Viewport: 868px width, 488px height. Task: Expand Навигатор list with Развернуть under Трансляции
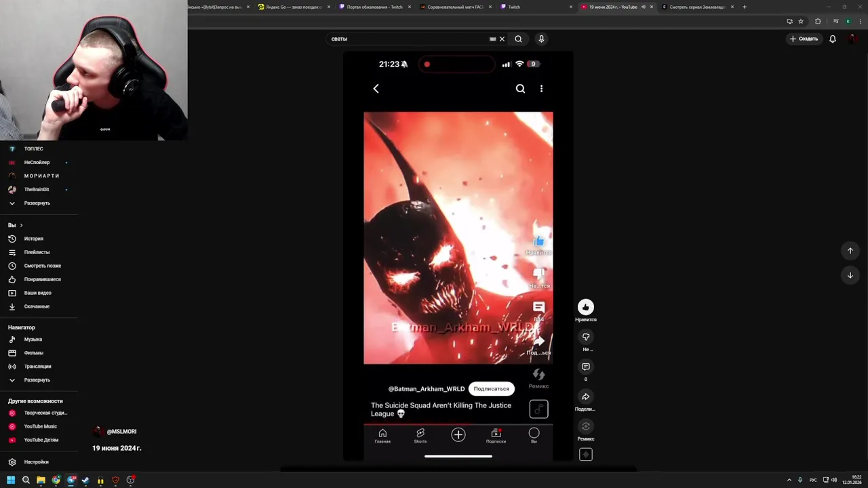(x=38, y=380)
